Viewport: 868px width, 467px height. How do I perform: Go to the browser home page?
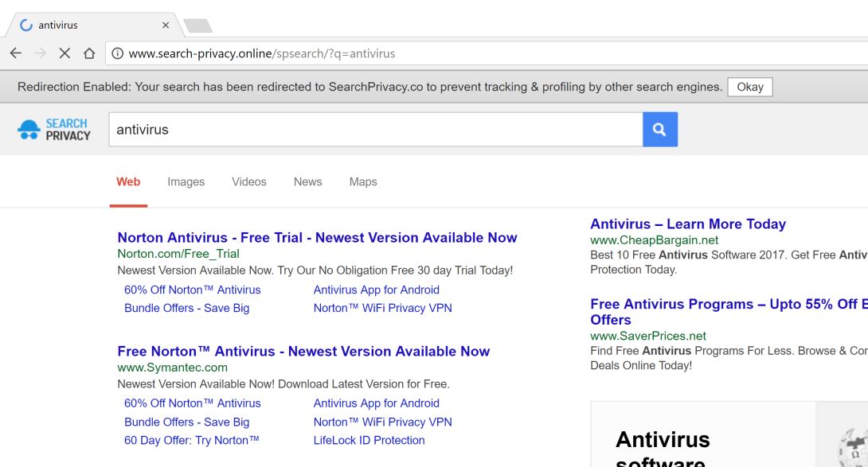pos(89,53)
